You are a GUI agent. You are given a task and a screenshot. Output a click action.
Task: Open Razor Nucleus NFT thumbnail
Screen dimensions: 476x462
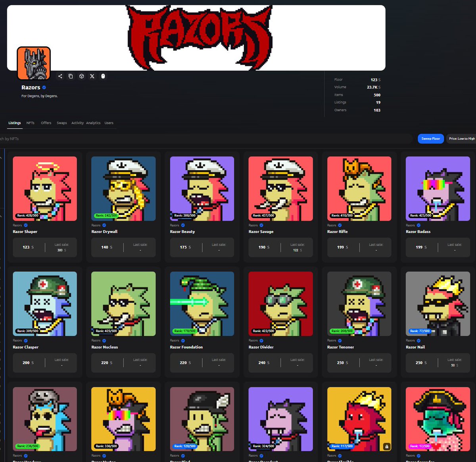[x=123, y=304]
